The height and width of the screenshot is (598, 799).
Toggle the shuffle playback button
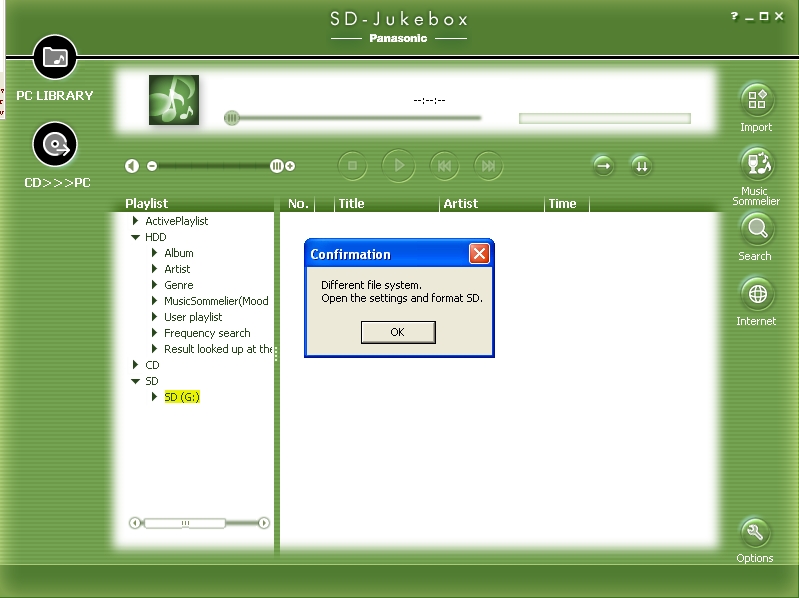[641, 166]
